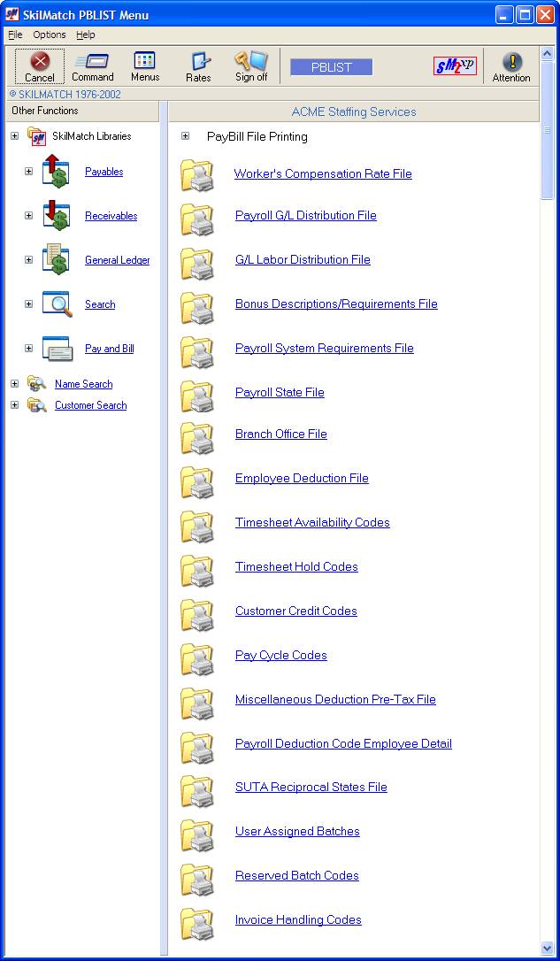
Task: Open User Assigned Batches link
Action: click(x=297, y=831)
